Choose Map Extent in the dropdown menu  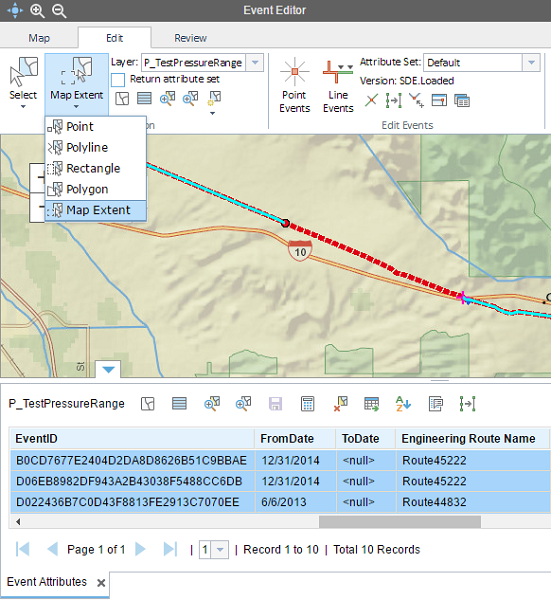(x=96, y=210)
